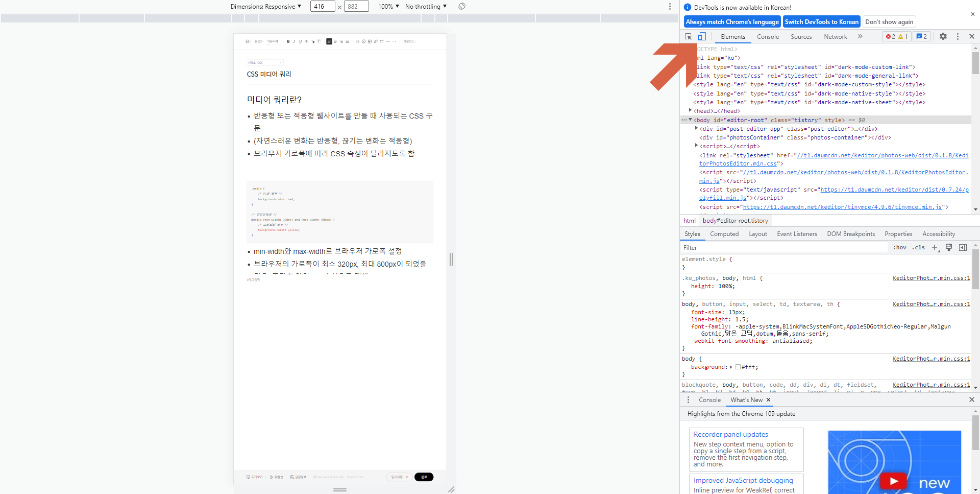Image resolution: width=980 pixels, height=494 pixels.
Task: Click bold icon in the editor toolbar
Action: pyautogui.click(x=288, y=41)
